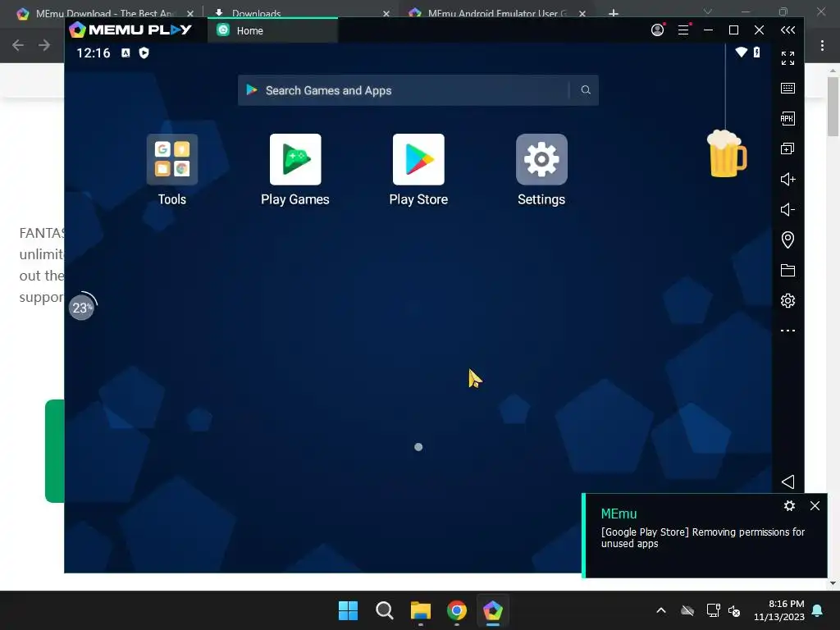The image size is (840, 630).
Task: Open MEmu hamburger menu
Action: tap(683, 30)
